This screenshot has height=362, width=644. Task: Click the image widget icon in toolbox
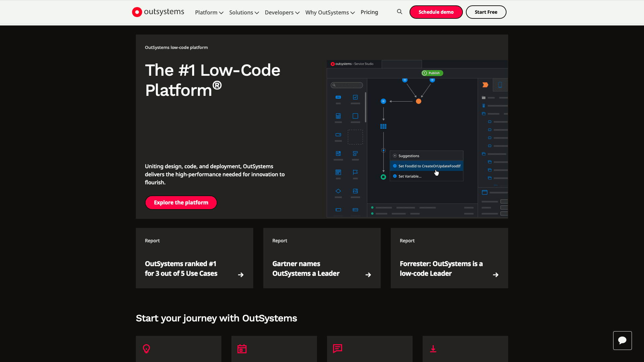(x=355, y=191)
